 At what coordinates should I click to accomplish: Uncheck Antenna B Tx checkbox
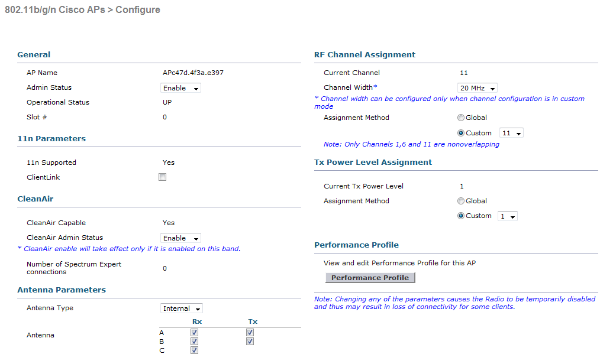click(x=250, y=341)
